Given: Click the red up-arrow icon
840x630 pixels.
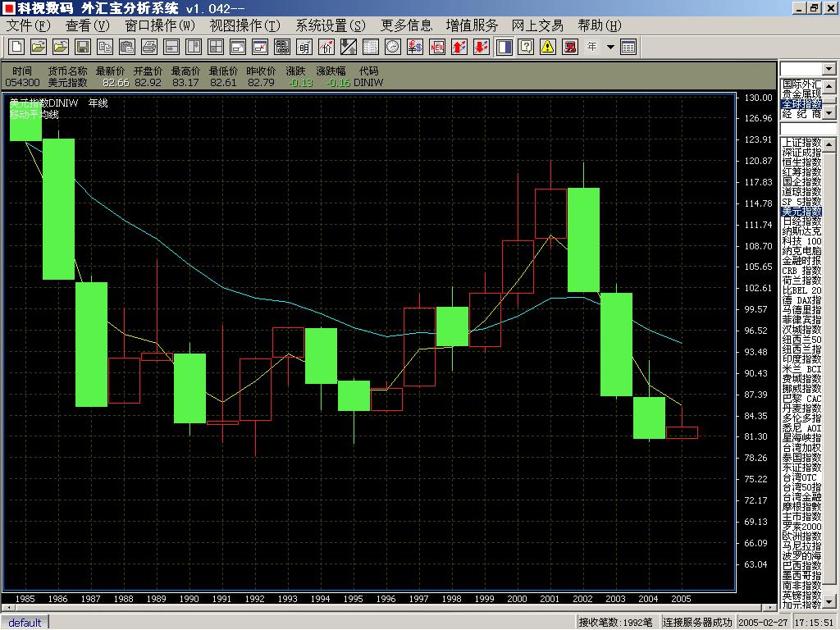Looking at the screenshot, I should tap(459, 47).
